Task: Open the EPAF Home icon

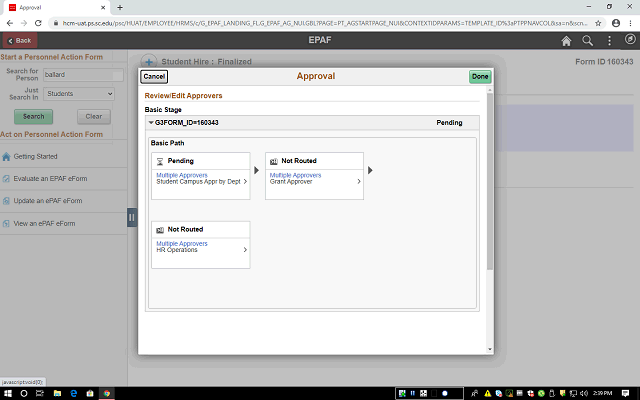Action: [566, 40]
